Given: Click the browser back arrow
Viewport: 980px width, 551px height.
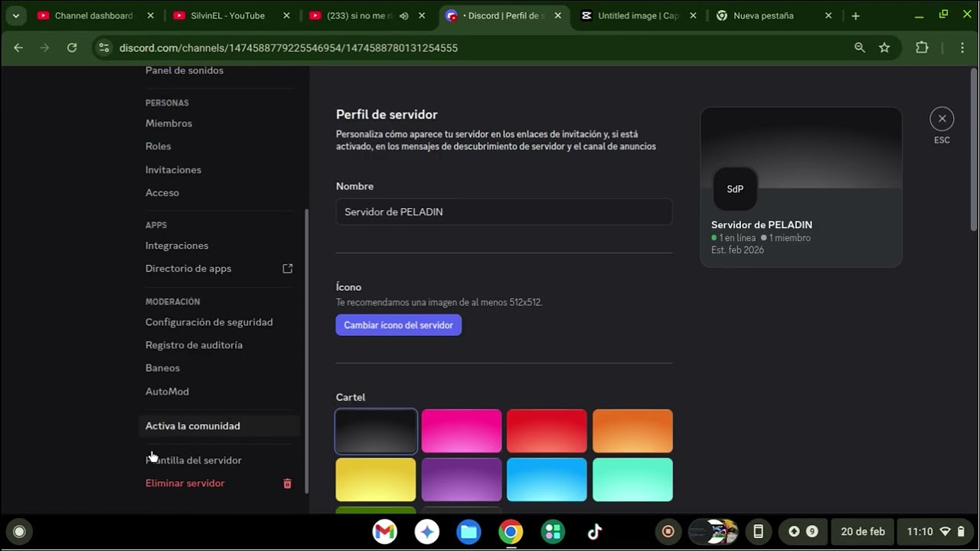Looking at the screenshot, I should (x=18, y=47).
